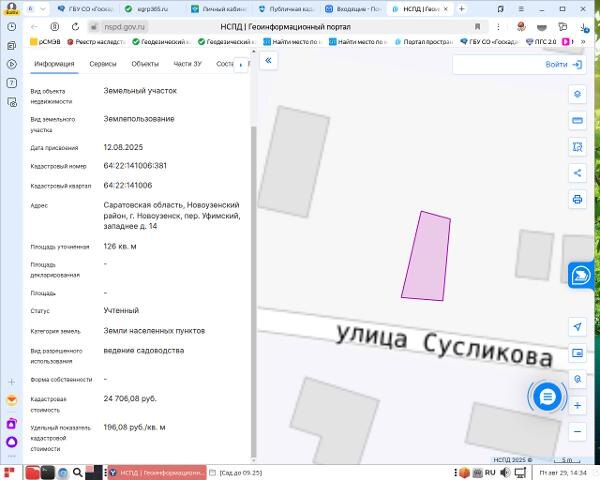This screenshot has width=600, height=480.
Task: Open mail icon in browser sidebar
Action: pyautogui.click(x=11, y=400)
